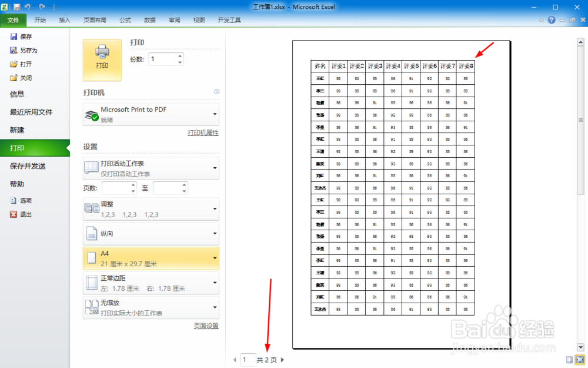This screenshot has width=588, height=368.
Task: Open the 无缩放 scaling dropdown
Action: (x=151, y=307)
